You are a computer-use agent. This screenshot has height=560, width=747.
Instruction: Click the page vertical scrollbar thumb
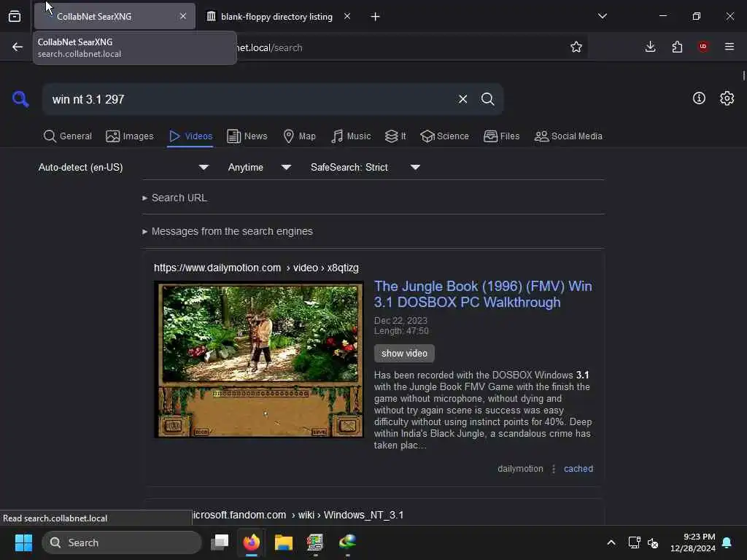pos(743,76)
